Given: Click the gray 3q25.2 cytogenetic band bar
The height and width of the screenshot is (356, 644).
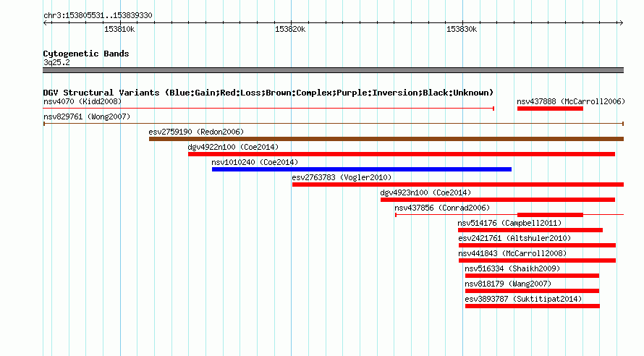Looking at the screenshot, I should tap(333, 70).
